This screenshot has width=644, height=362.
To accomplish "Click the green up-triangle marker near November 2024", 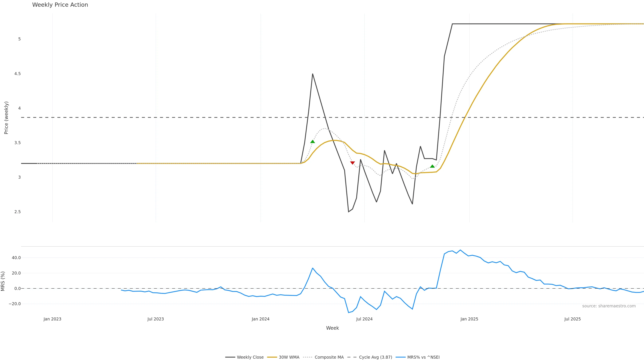I will pos(432,166).
